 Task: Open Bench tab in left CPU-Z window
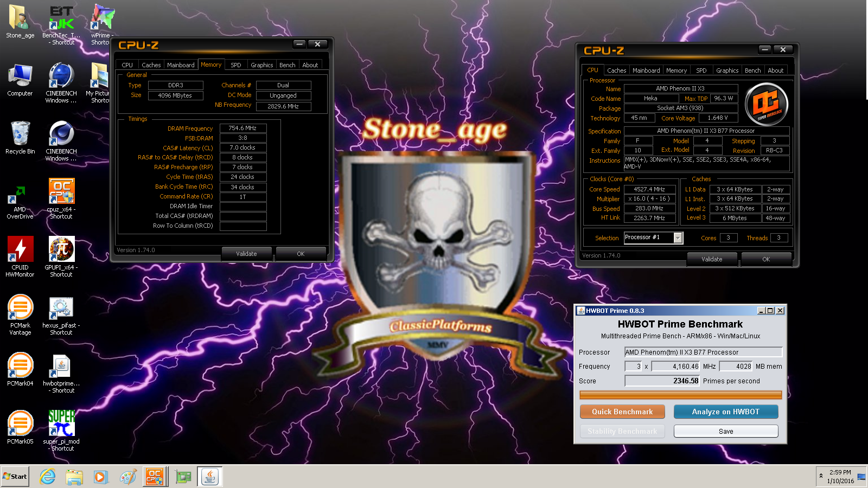click(x=288, y=65)
